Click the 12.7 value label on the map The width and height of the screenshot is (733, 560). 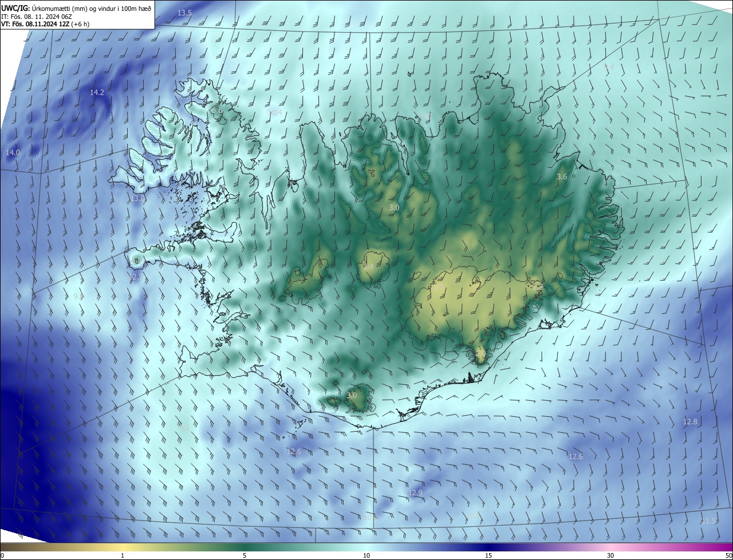[x=136, y=277]
